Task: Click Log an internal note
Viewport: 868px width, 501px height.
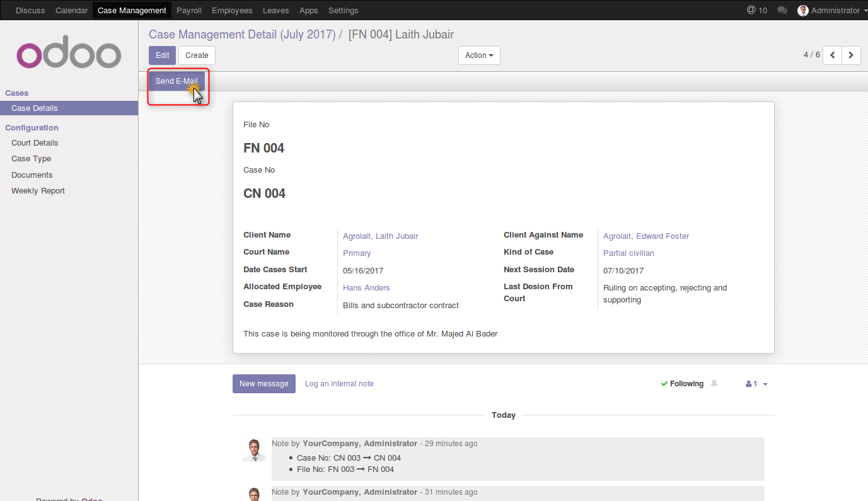Action: tap(339, 384)
